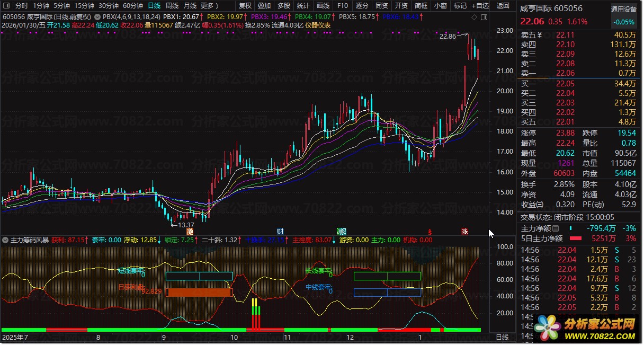Viewport: 644px width, 345px height.
Task: Switch to the 周线 weekly tab
Action: 172,6
